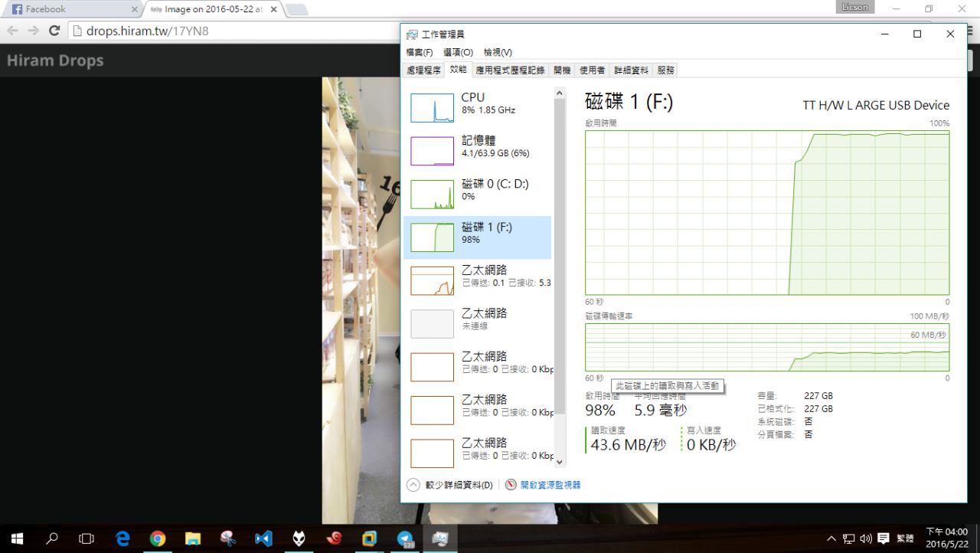The height and width of the screenshot is (553, 980).
Task: Click the volume speaker icon in system tray
Action: tap(866, 538)
